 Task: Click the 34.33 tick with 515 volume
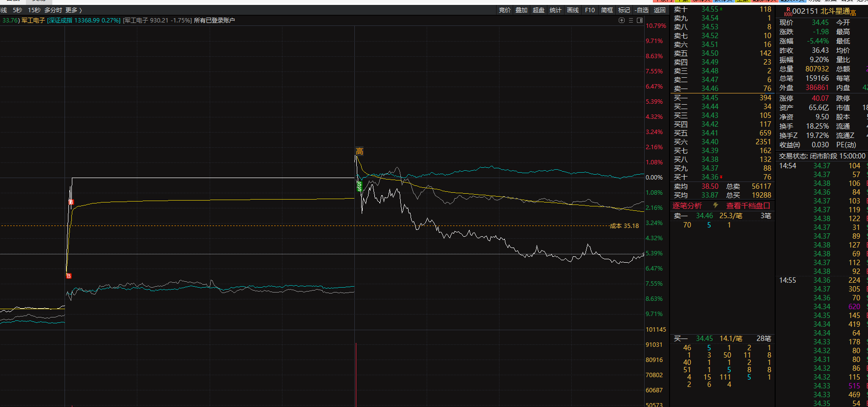click(837, 386)
